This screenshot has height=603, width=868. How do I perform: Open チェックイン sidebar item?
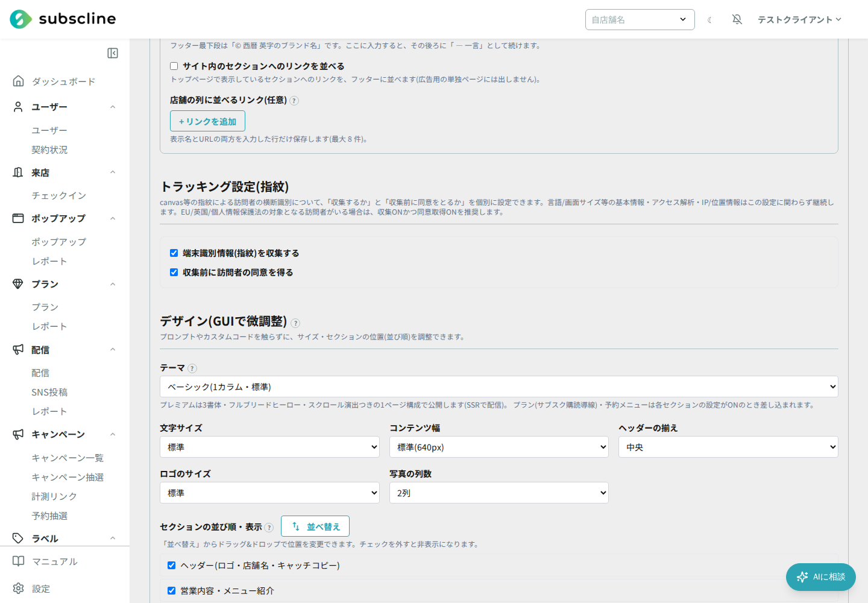pyautogui.click(x=58, y=195)
